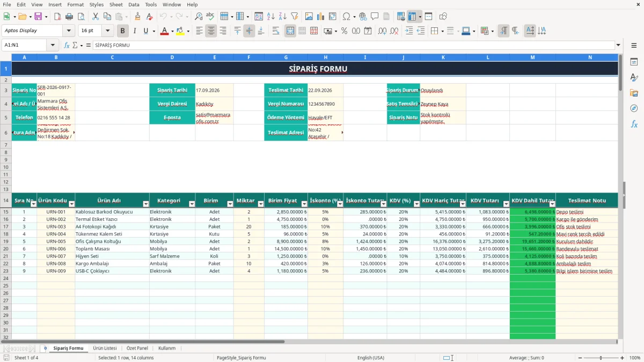
Task: Click the Insert Comment icon
Action: 375,17
